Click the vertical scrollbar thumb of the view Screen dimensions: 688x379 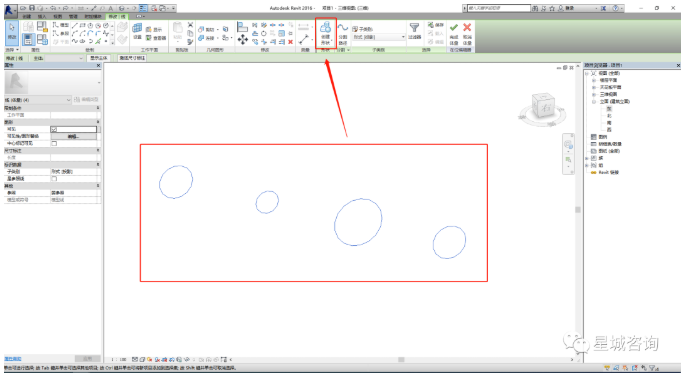point(578,210)
